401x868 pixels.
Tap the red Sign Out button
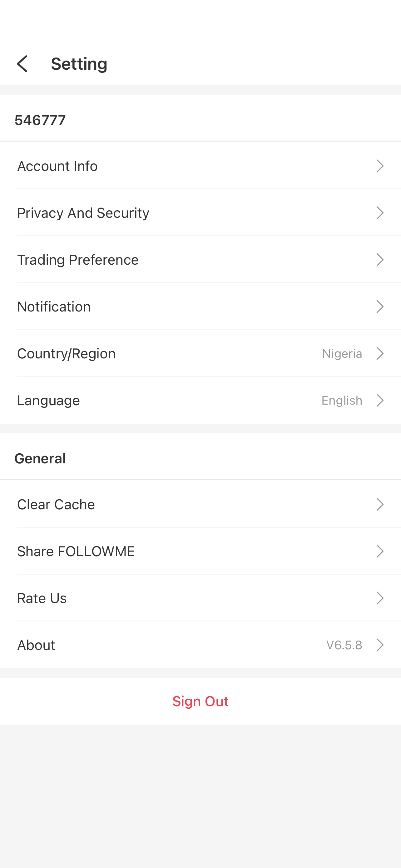[200, 701]
